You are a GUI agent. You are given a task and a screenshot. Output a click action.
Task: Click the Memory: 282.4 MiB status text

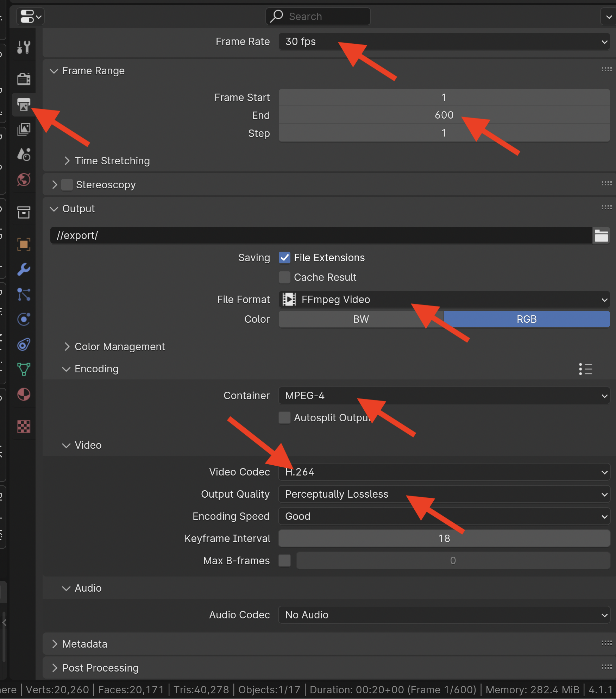[x=533, y=690]
